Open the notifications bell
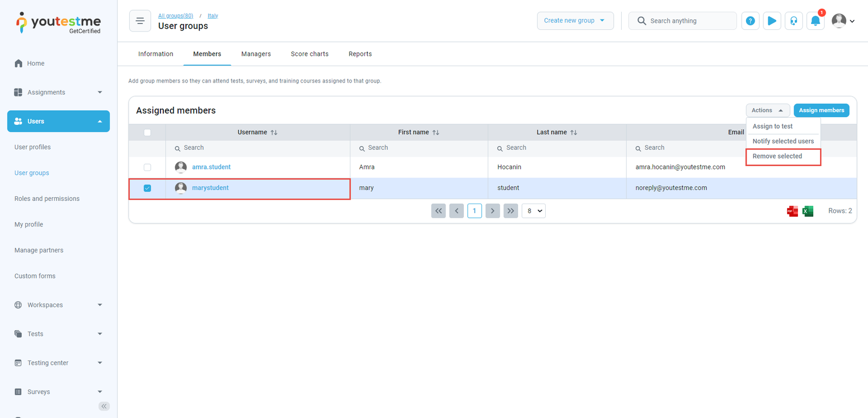The image size is (868, 418). click(815, 21)
